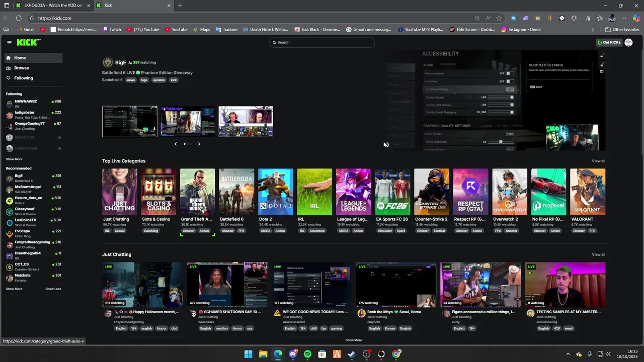644x362 pixels.
Task: Click the Get KICKs button
Action: tap(609, 42)
